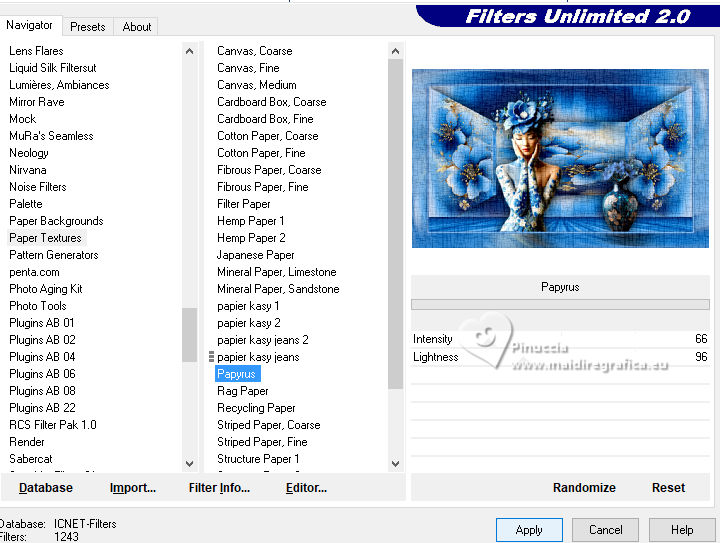Choose the Recycling Paper filter

pyautogui.click(x=256, y=408)
